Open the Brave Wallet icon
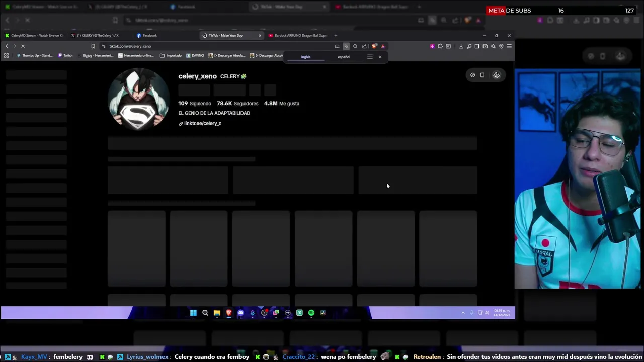 pos(485,46)
